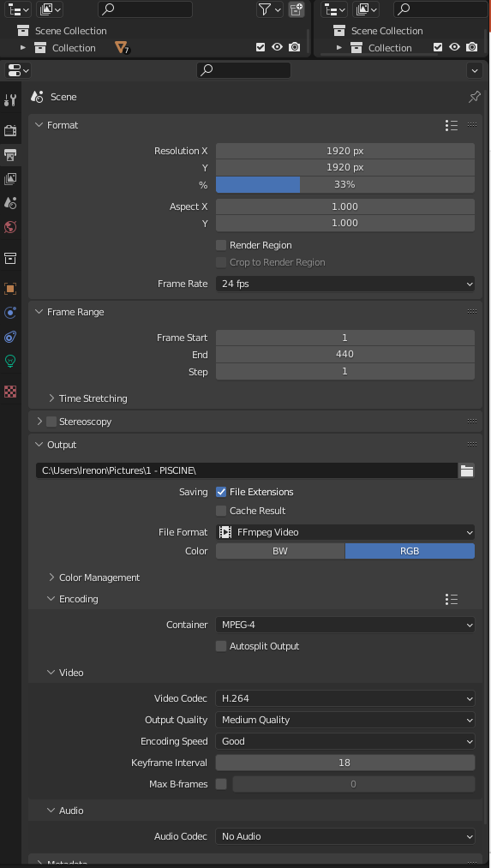This screenshot has width=491, height=868.
Task: Open the left outliner filter dropdown
Action: pyautogui.click(x=270, y=9)
